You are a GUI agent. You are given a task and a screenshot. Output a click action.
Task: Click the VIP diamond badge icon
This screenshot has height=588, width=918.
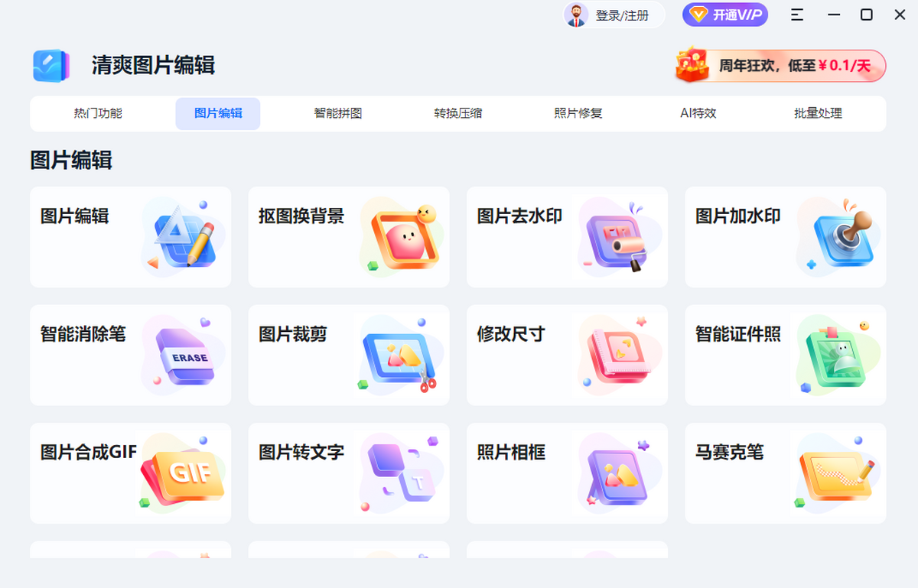point(698,15)
